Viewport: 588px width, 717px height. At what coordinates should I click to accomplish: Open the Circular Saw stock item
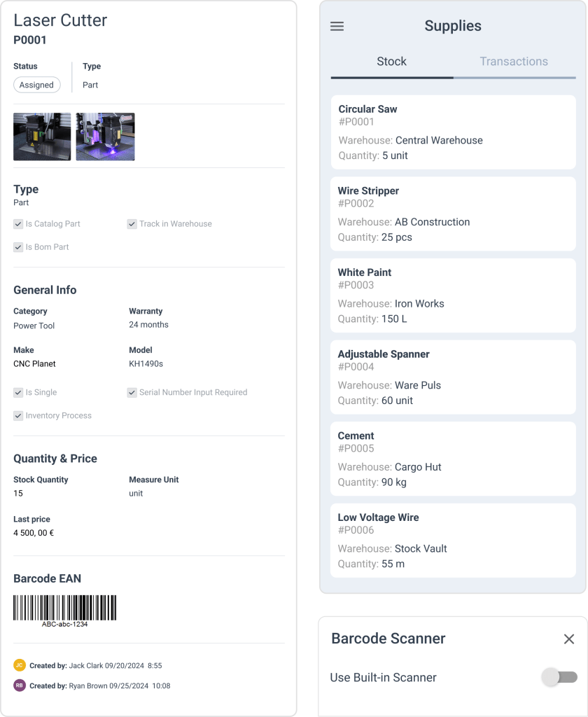(x=453, y=132)
